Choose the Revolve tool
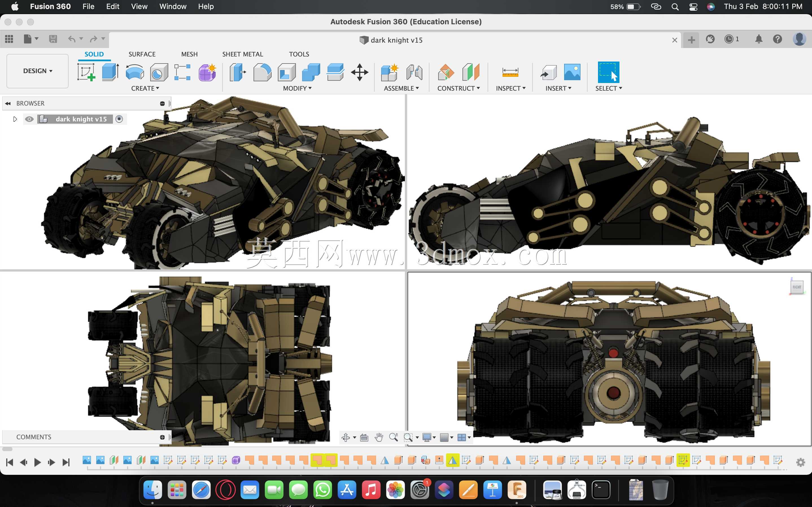Screen dimensions: 812x507 [x=135, y=72]
